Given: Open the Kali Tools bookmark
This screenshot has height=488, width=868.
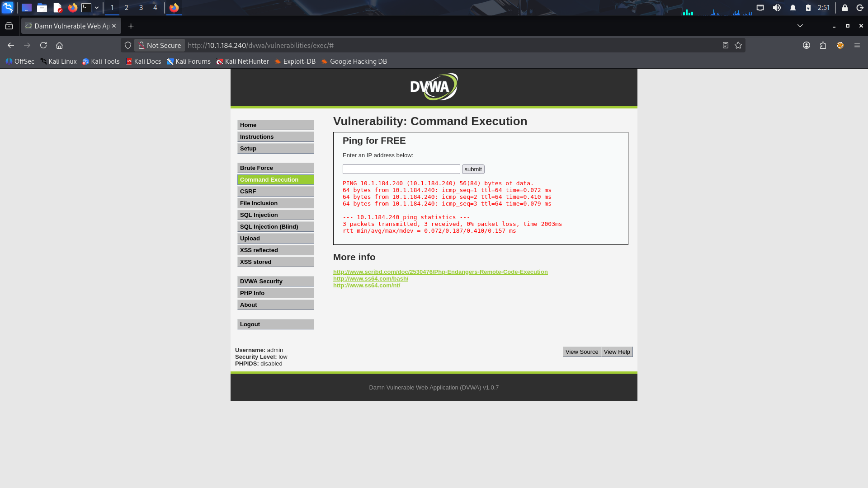Looking at the screenshot, I should [101, 61].
